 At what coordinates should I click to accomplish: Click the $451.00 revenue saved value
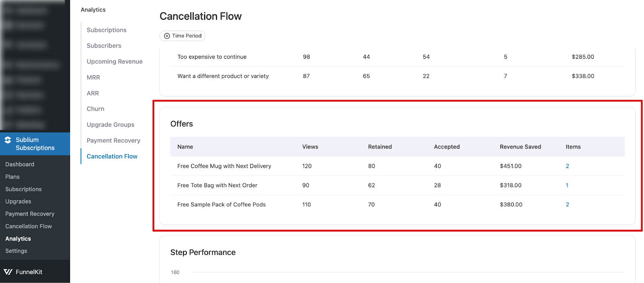coord(511,166)
